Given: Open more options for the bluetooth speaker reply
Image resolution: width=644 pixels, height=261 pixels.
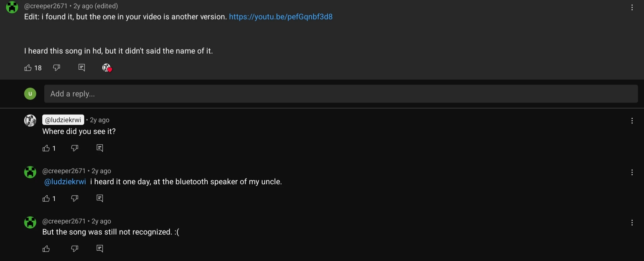Looking at the screenshot, I should [632, 173].
